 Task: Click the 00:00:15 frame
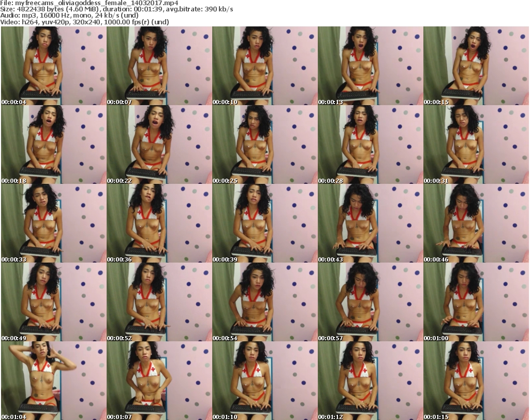476,66
